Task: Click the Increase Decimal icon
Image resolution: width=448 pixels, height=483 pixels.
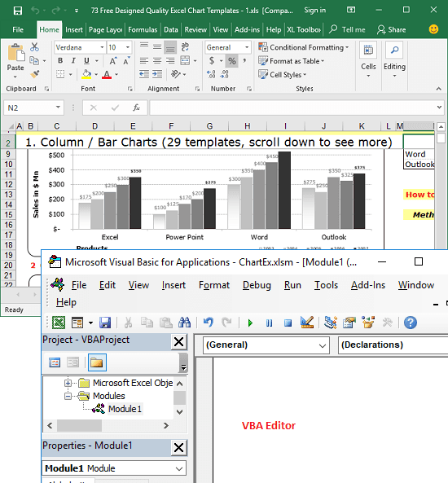Action: coord(211,74)
